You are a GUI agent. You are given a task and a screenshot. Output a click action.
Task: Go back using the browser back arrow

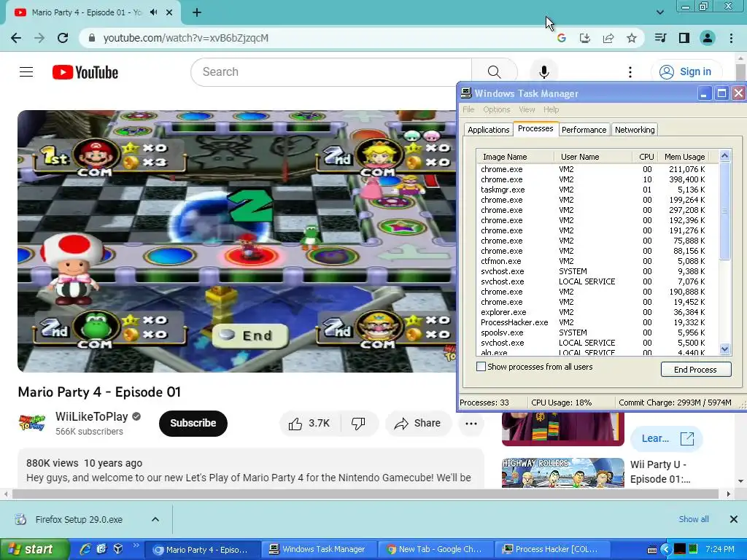[16, 38]
